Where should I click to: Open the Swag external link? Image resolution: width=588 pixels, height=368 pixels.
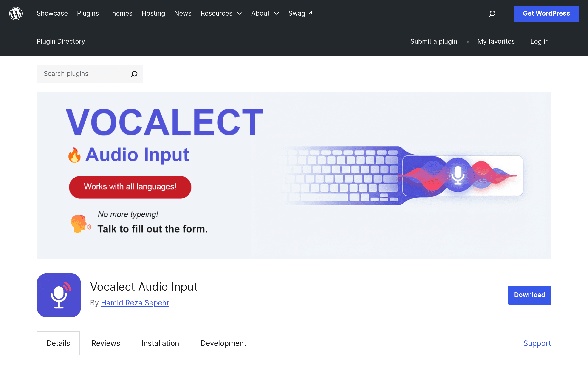(300, 13)
